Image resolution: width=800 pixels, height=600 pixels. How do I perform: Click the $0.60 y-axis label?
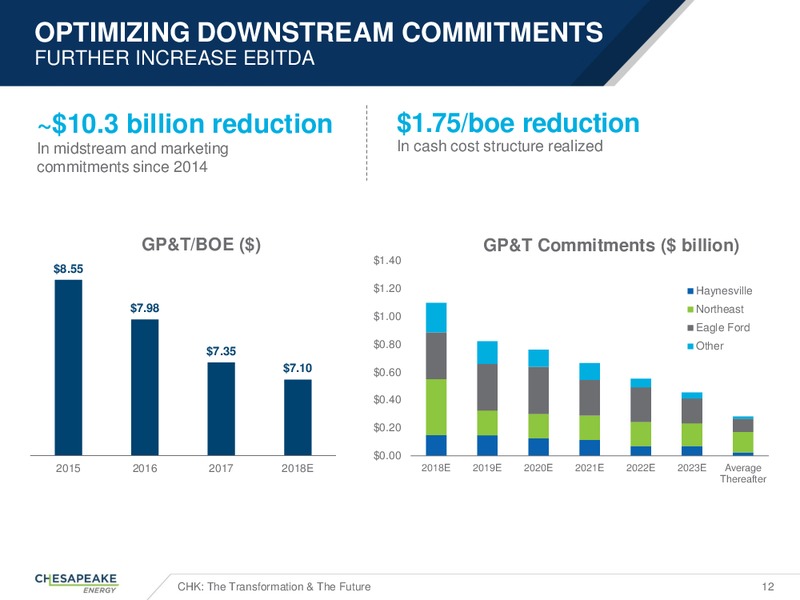pyautogui.click(x=387, y=372)
